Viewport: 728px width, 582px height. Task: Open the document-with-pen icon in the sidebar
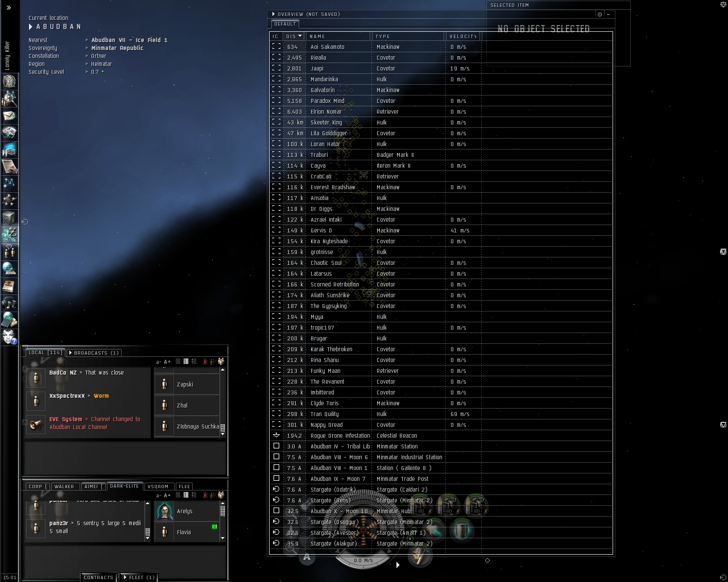(9, 167)
